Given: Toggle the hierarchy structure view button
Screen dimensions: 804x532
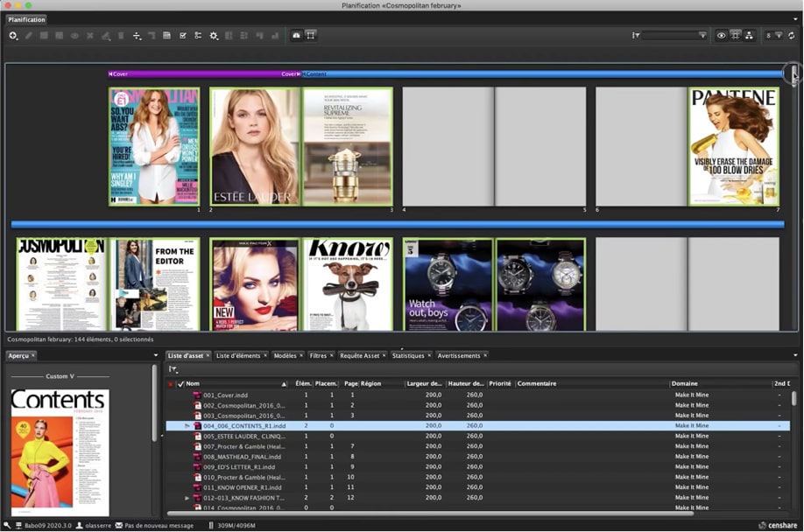Looking at the screenshot, I should tap(749, 35).
